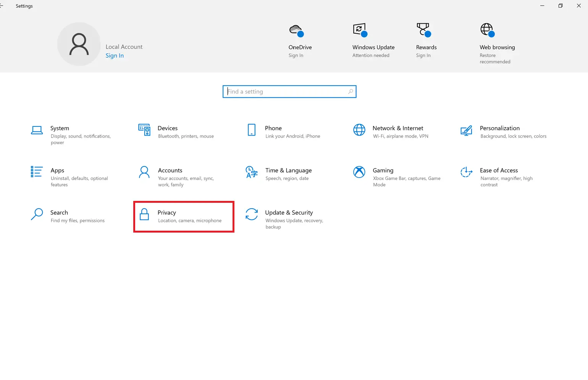
Task: Open the Ease of Access title
Action: [x=499, y=170]
